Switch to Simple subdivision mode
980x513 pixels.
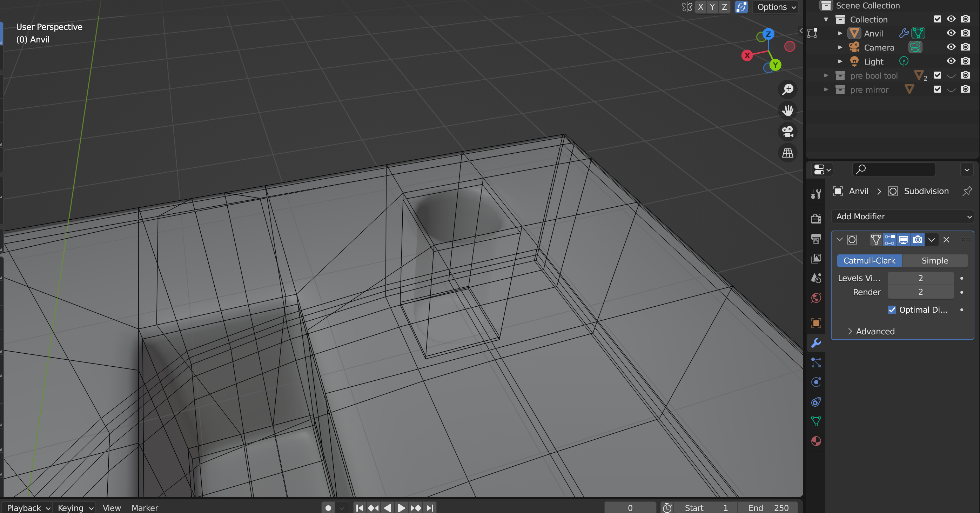tap(934, 260)
